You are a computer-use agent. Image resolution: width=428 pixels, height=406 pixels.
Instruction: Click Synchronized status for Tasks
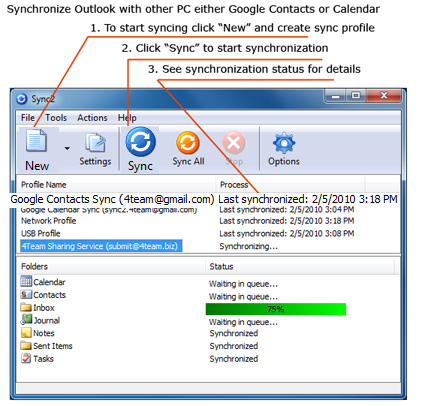click(234, 359)
